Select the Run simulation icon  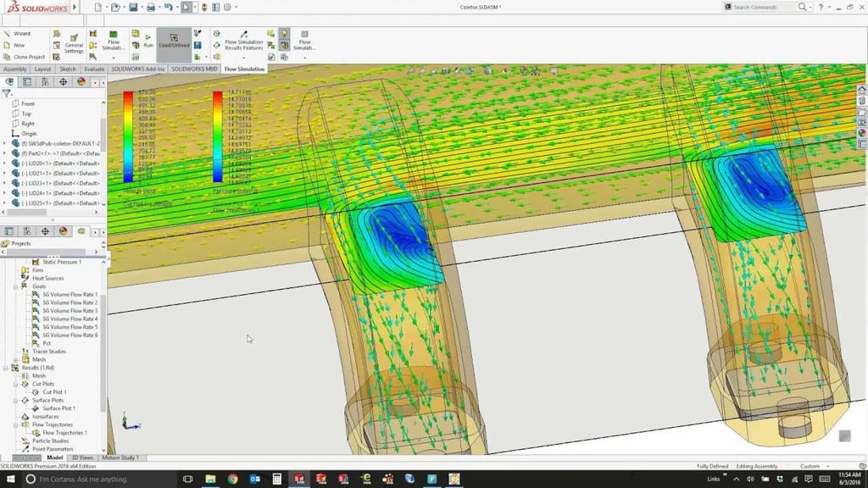[147, 38]
